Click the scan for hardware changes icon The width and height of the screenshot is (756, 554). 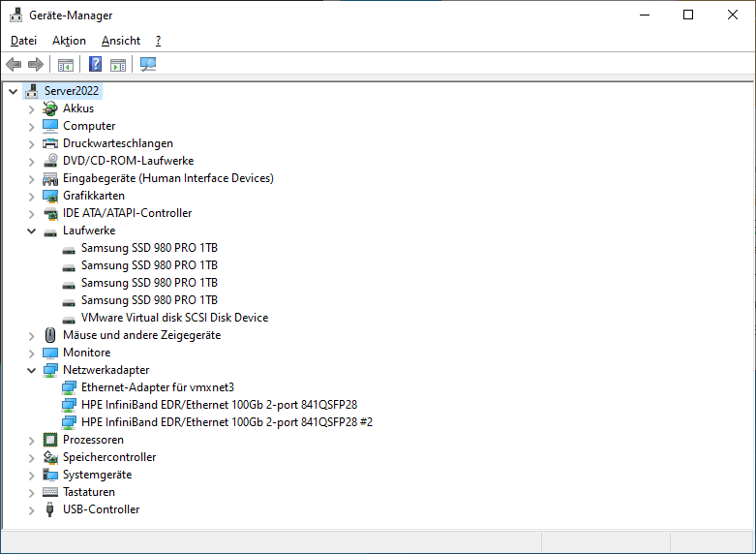[x=148, y=64]
